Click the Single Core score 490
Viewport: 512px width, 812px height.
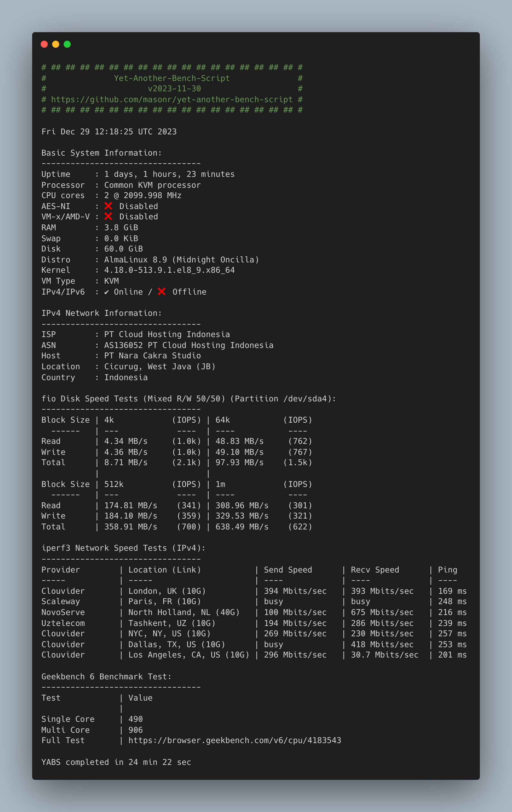coord(135,719)
